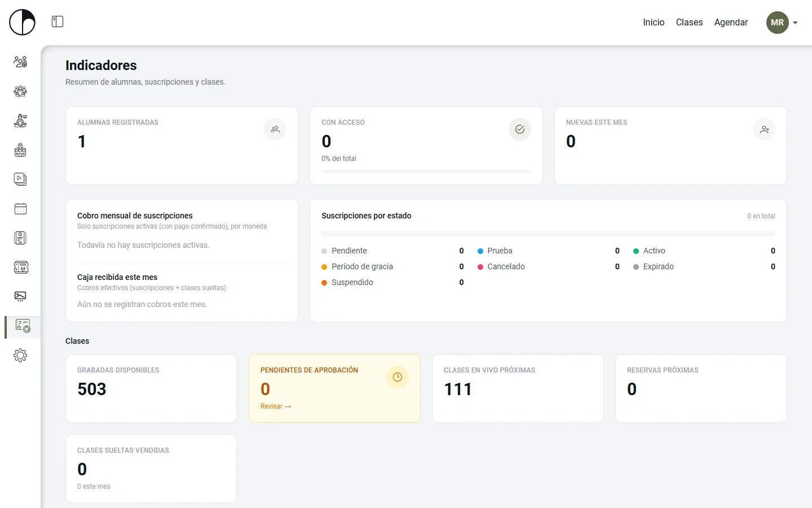
Task: Open Clases in top navigation
Action: (x=689, y=23)
